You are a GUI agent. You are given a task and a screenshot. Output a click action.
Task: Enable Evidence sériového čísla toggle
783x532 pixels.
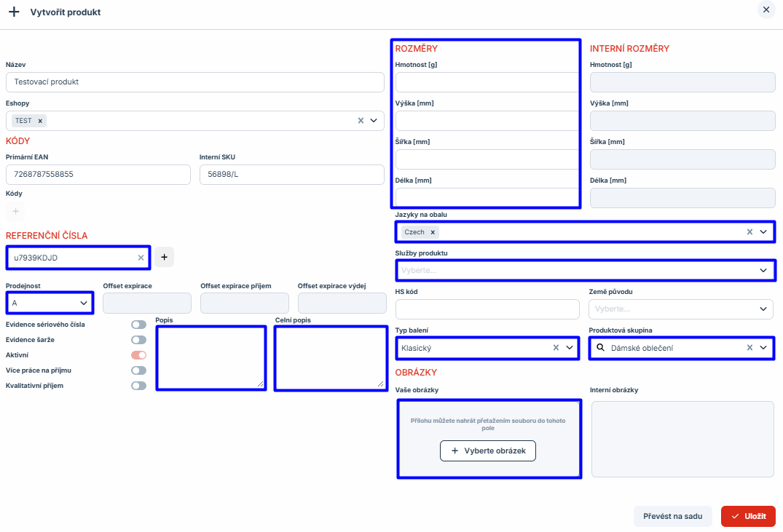138,325
